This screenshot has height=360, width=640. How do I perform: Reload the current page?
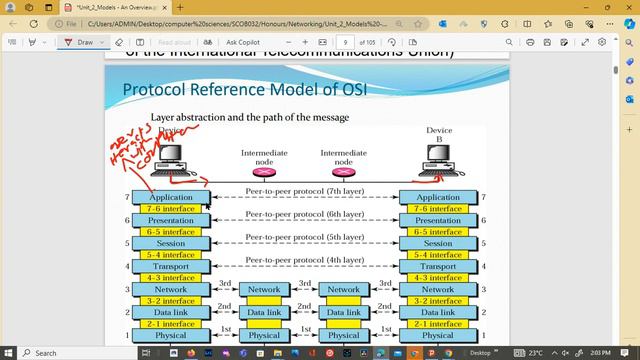pyautogui.click(x=34, y=24)
